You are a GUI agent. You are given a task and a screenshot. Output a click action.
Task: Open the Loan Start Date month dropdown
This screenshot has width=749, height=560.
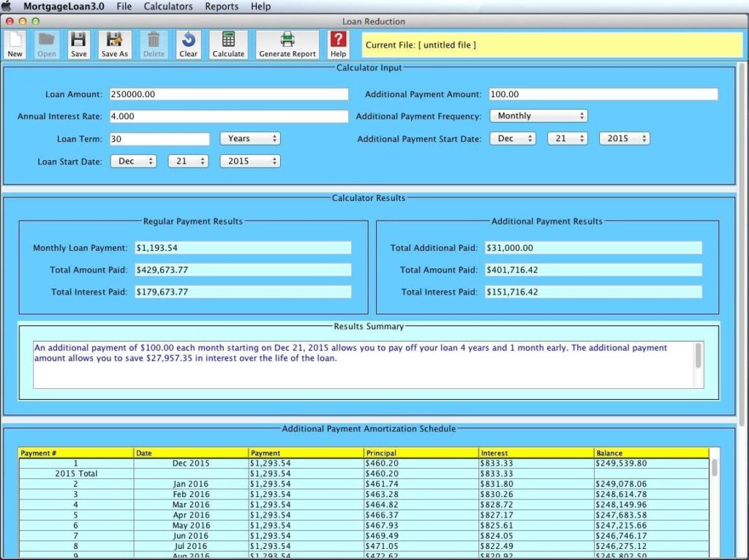pyautogui.click(x=134, y=162)
